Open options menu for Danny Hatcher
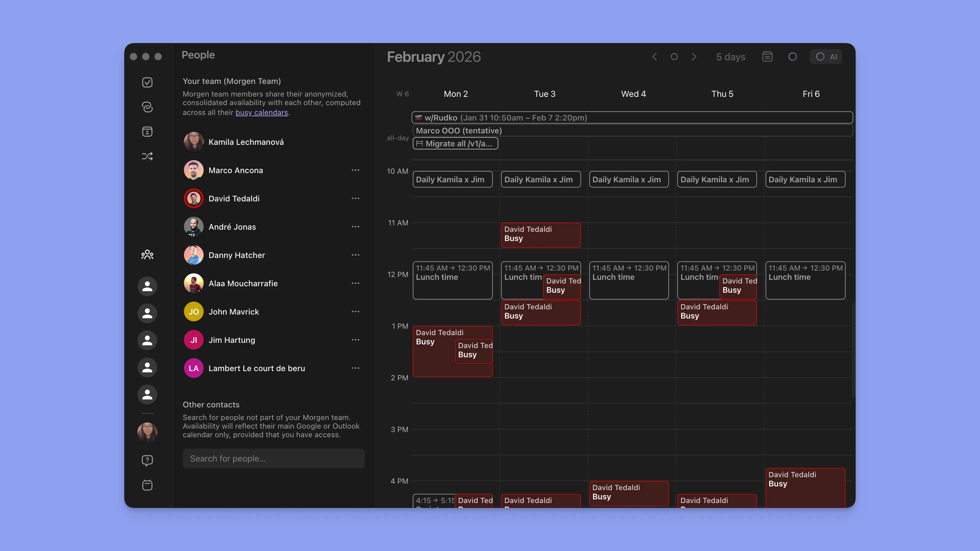 [x=355, y=255]
